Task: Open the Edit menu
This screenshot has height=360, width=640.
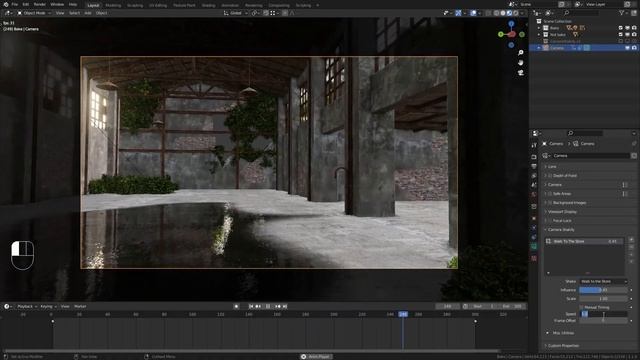Action: point(26,4)
